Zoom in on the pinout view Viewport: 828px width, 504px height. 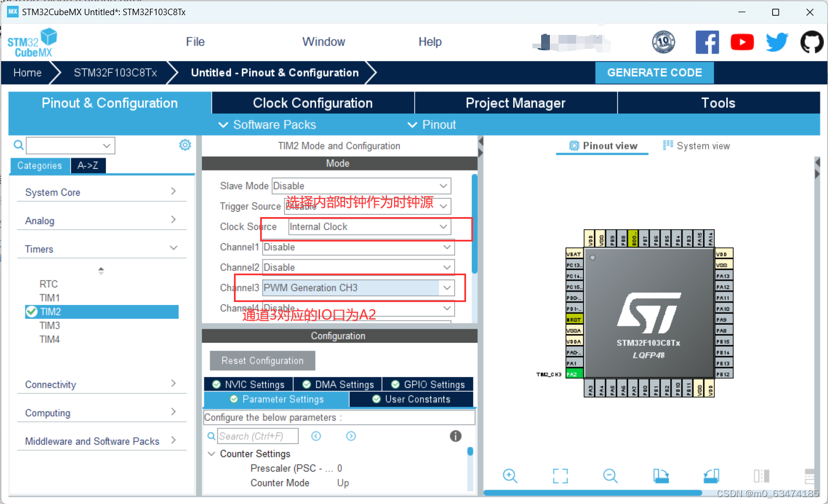(510, 475)
